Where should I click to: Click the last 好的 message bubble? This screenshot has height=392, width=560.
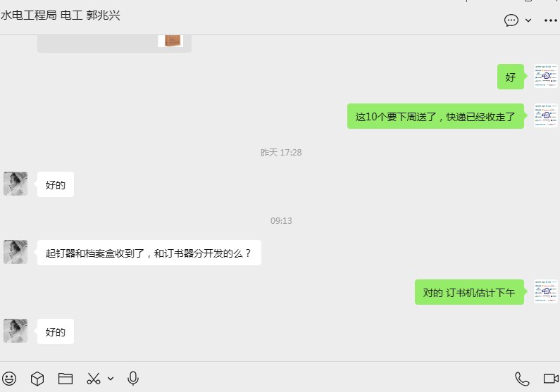point(56,331)
